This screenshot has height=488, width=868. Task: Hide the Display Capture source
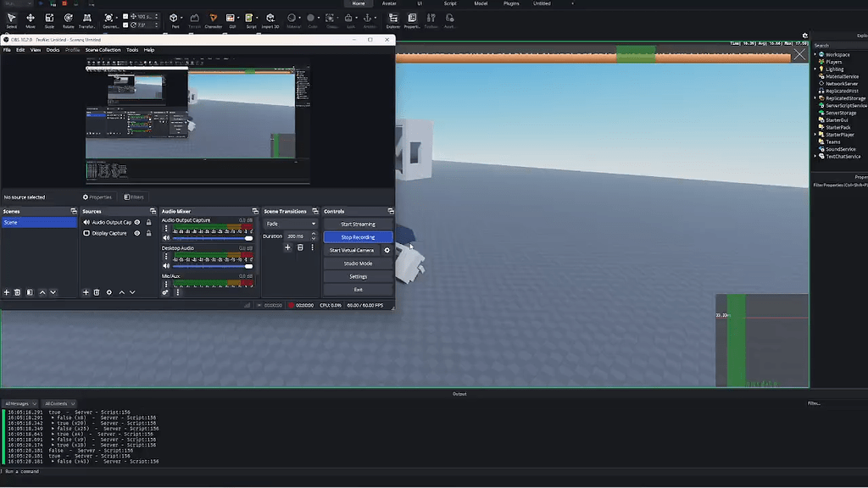tap(137, 234)
